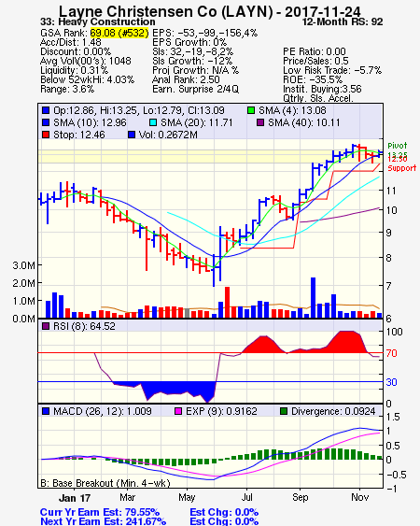The width and height of the screenshot is (420, 526).
Task: Click the green SMA (4) legend swatch
Action: click(x=251, y=110)
